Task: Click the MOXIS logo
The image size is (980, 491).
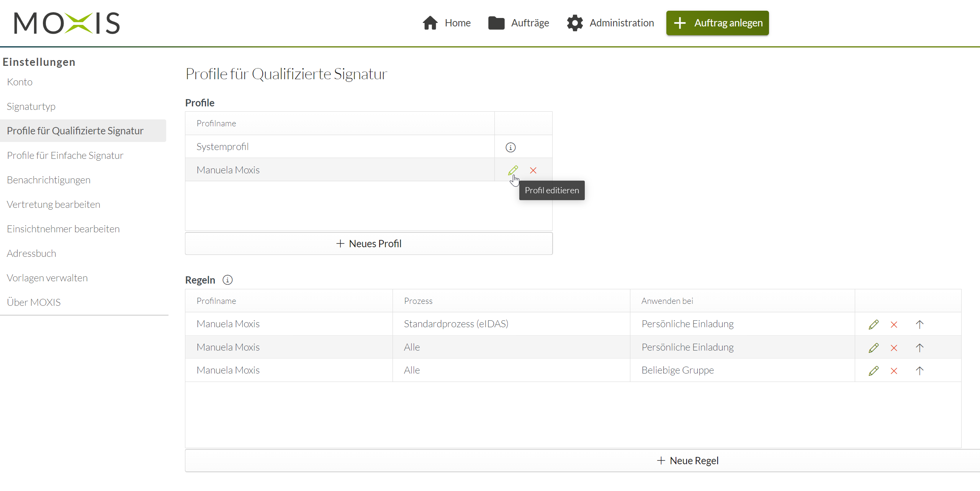Action: pos(67,23)
